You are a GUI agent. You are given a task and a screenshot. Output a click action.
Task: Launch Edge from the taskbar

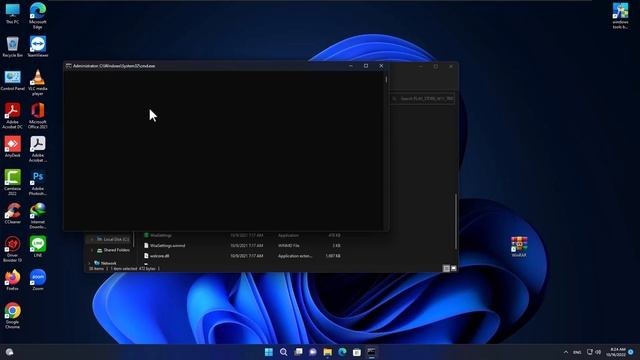click(342, 352)
